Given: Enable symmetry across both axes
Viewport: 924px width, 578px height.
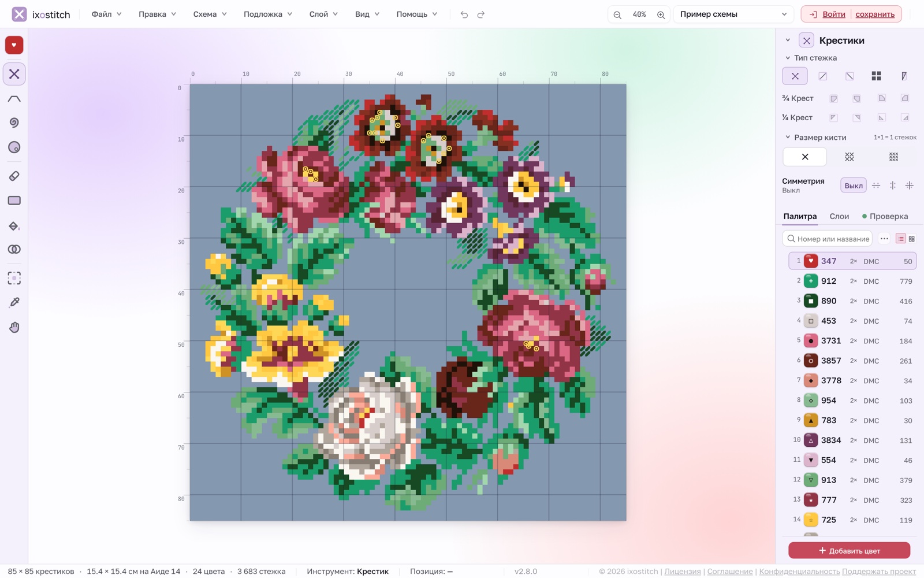Looking at the screenshot, I should tap(910, 186).
